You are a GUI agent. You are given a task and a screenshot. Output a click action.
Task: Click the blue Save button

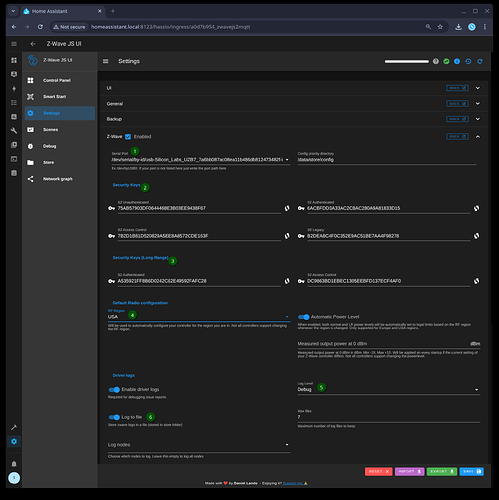click(x=472, y=471)
